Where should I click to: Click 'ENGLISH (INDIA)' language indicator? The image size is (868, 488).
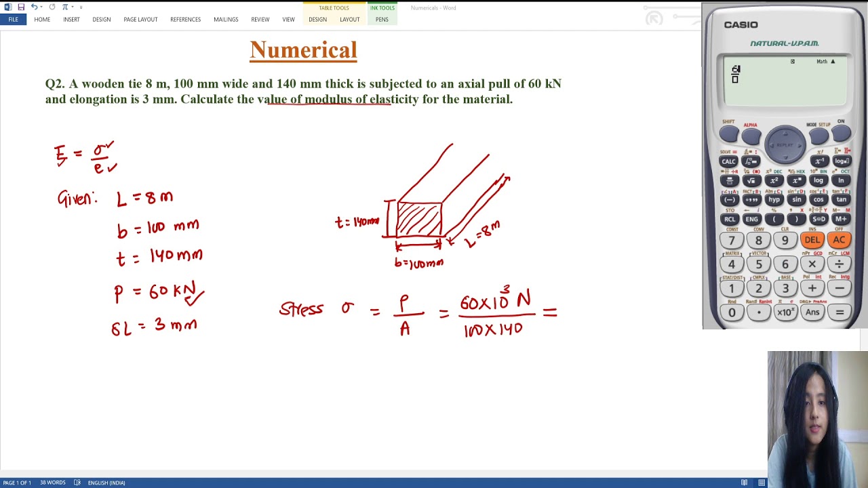106,483
